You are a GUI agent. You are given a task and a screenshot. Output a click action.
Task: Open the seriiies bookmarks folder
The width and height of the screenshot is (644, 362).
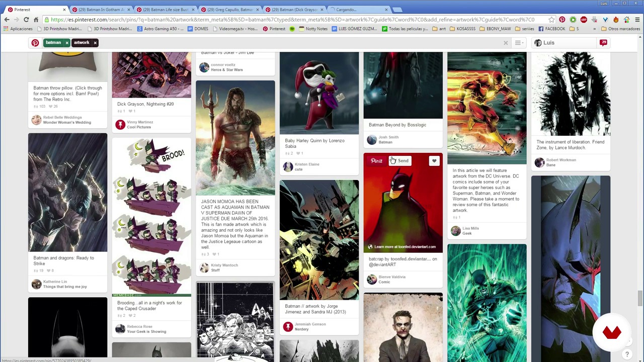point(524,29)
